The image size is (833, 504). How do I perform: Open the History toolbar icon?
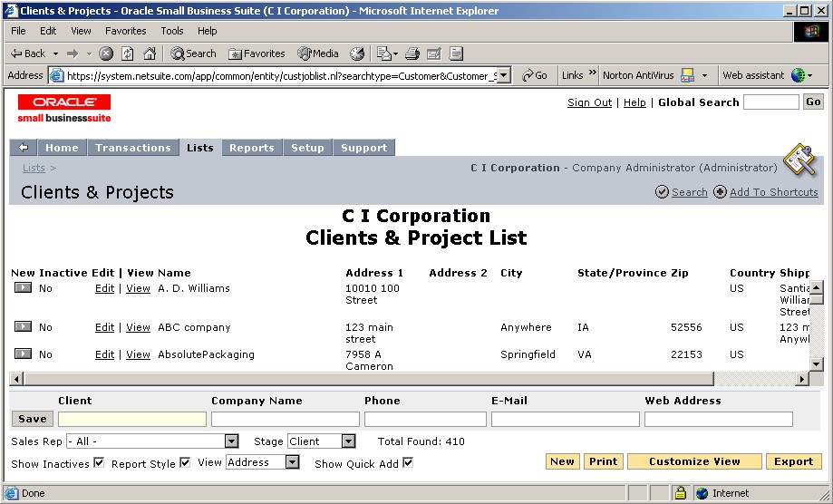tap(357, 53)
